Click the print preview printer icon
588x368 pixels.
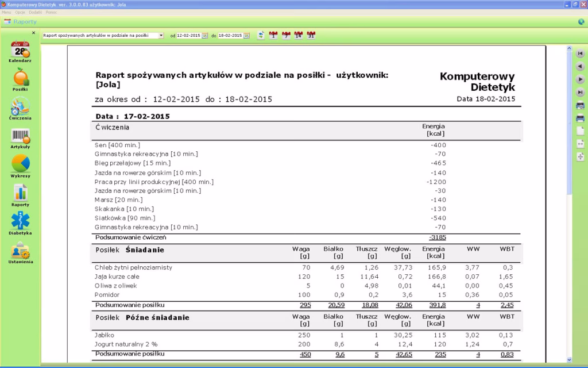580,105
